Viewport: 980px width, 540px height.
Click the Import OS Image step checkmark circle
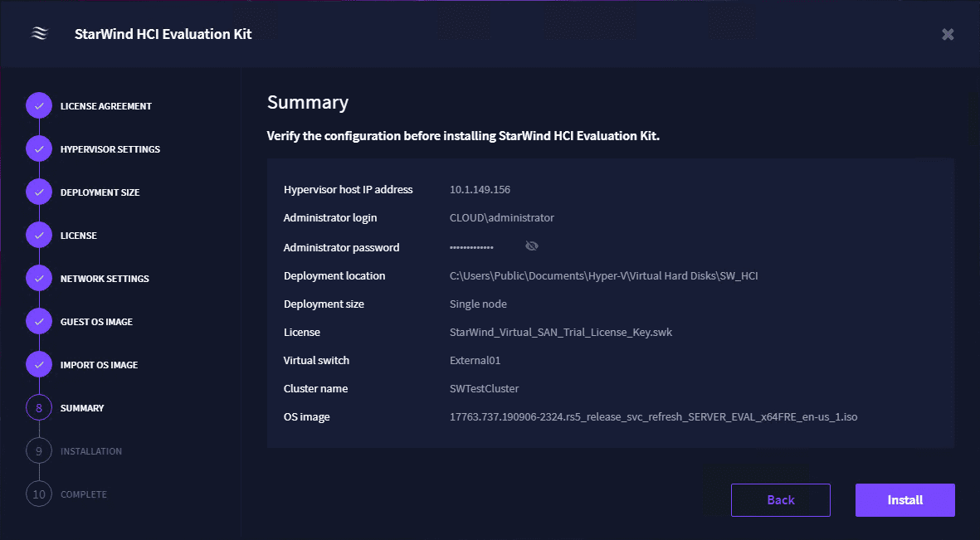coord(39,364)
